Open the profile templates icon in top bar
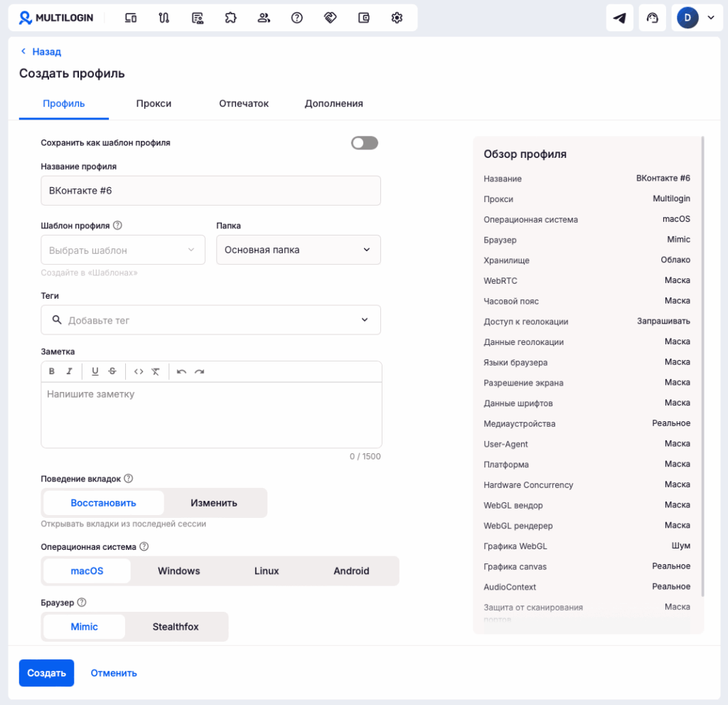The width and height of the screenshot is (728, 705). (198, 18)
